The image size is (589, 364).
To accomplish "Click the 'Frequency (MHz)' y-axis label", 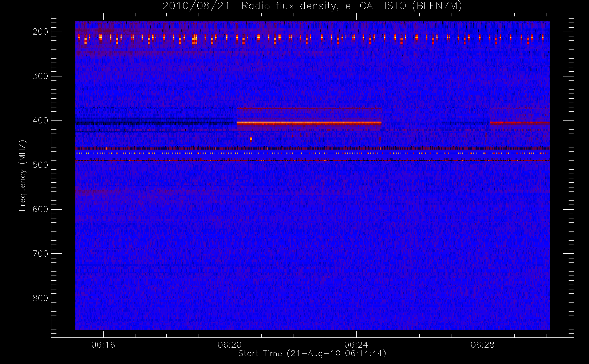I will click(23, 175).
